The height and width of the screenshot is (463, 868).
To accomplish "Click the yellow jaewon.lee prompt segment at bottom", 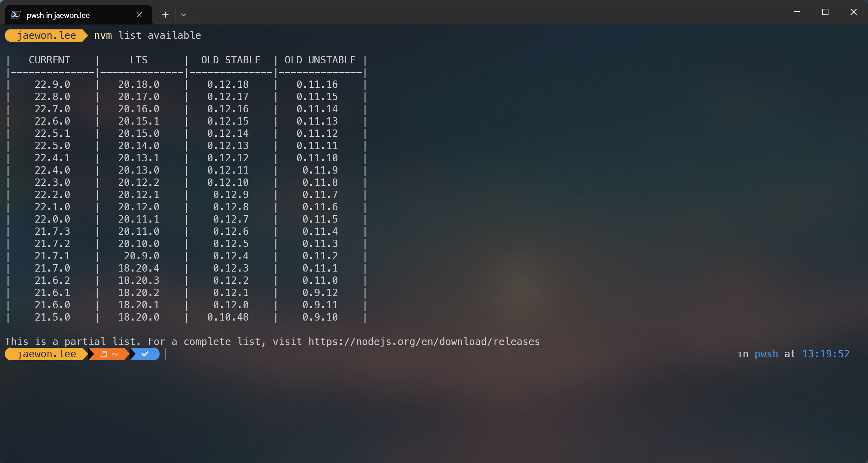I will [x=46, y=354].
